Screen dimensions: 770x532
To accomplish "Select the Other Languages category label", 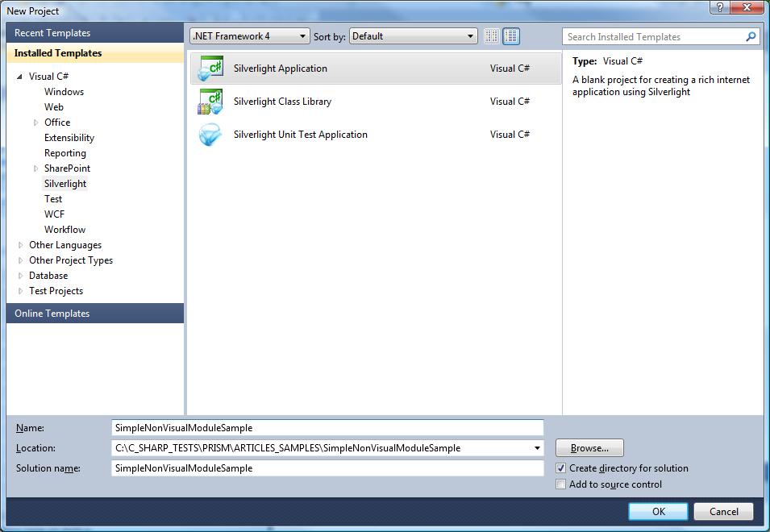I will coord(65,245).
